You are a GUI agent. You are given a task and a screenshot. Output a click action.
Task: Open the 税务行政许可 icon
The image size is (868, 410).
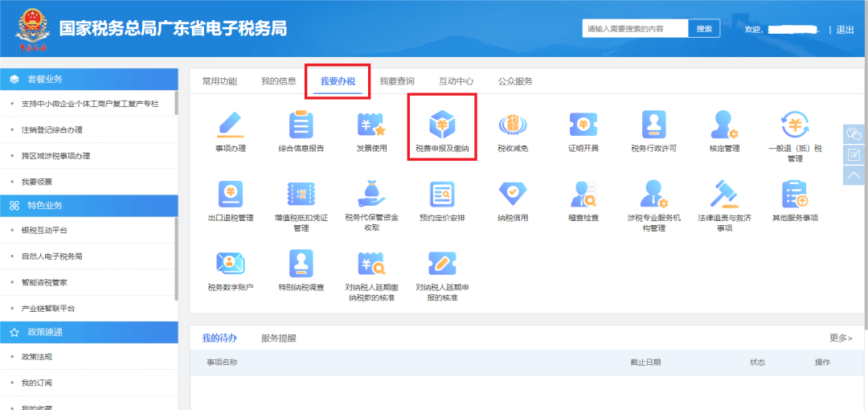653,125
